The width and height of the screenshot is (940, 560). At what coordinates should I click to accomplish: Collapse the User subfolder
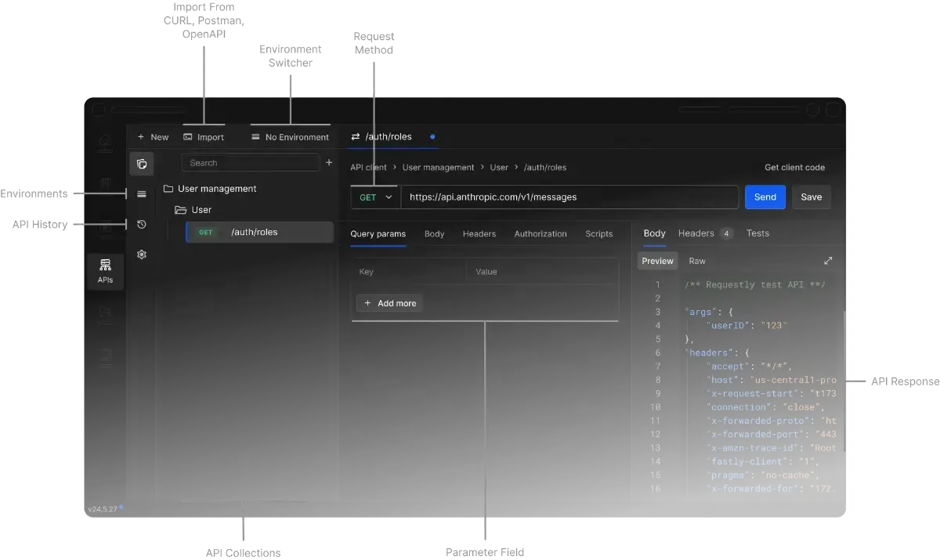(193, 210)
